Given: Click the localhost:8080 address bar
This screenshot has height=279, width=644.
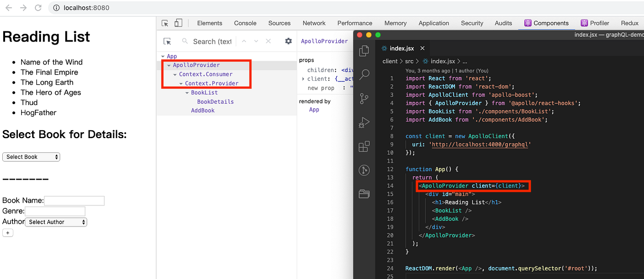Looking at the screenshot, I should click(86, 8).
